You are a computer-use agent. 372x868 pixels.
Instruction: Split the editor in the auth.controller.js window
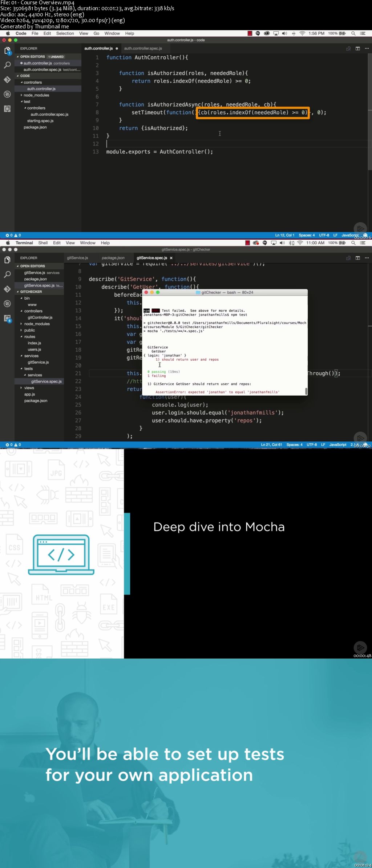[x=357, y=48]
